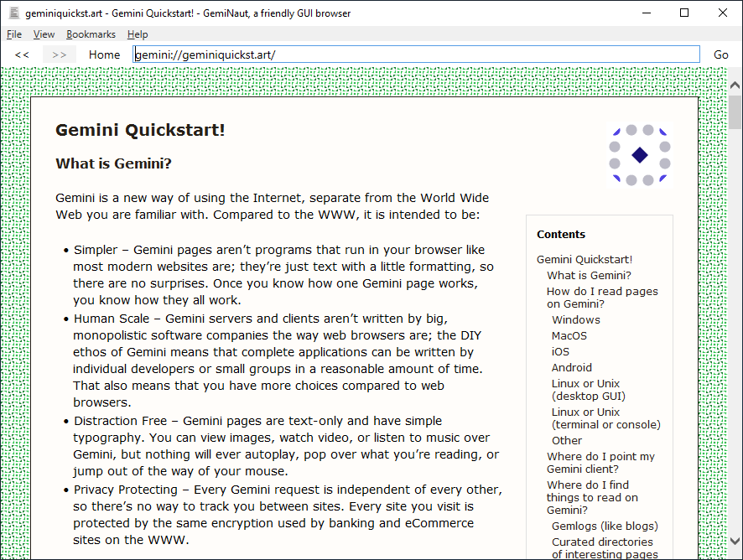The width and height of the screenshot is (743, 560).
Task: Minimize the GemiNaut window
Action: click(646, 13)
